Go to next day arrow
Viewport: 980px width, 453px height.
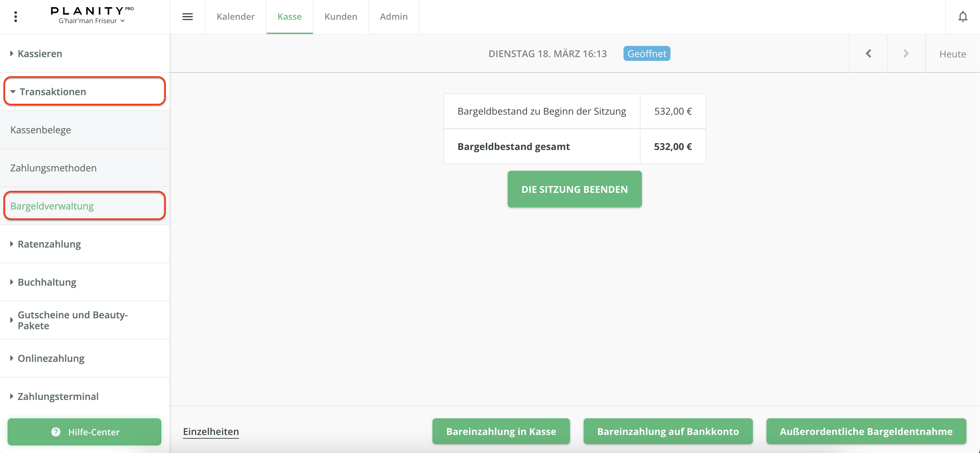tap(906, 54)
